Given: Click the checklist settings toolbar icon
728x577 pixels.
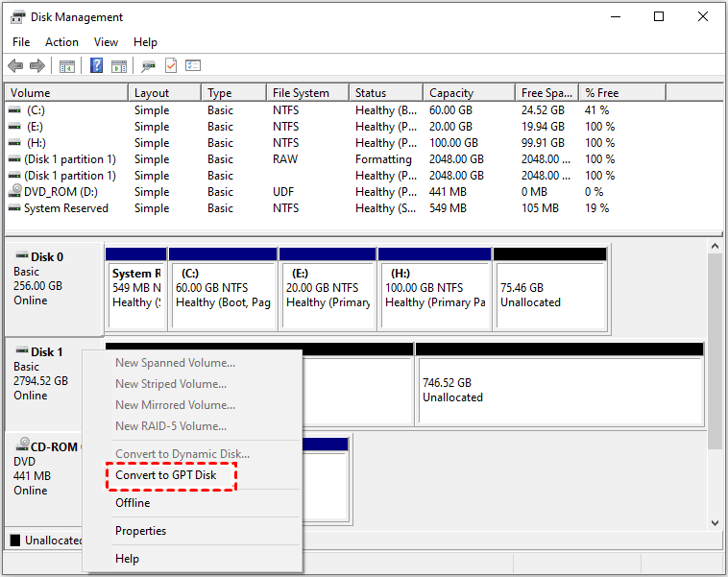Looking at the screenshot, I should [x=193, y=66].
